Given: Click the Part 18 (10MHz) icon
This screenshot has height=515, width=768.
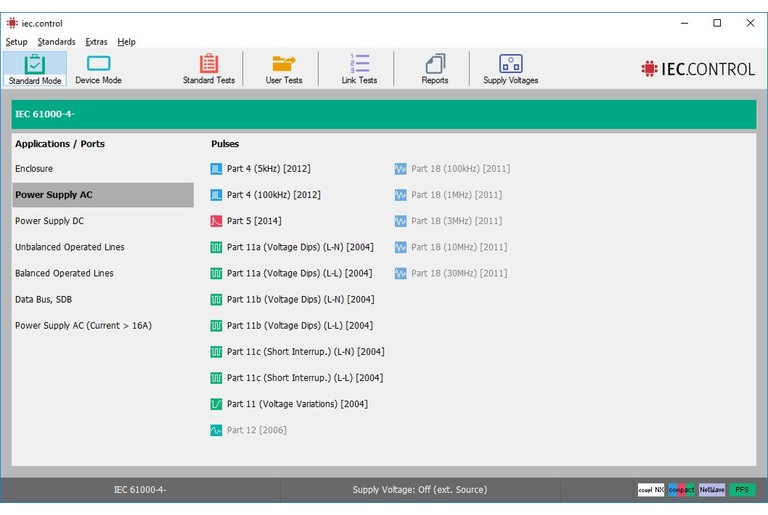Looking at the screenshot, I should pos(400,247).
